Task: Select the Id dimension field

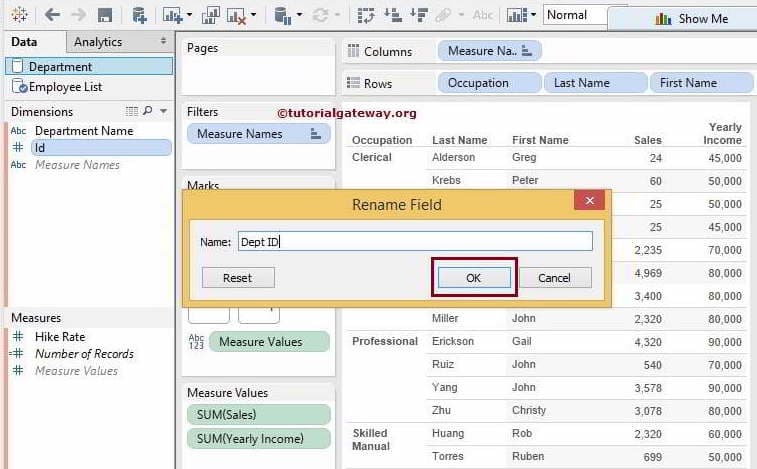Action: pos(101,148)
